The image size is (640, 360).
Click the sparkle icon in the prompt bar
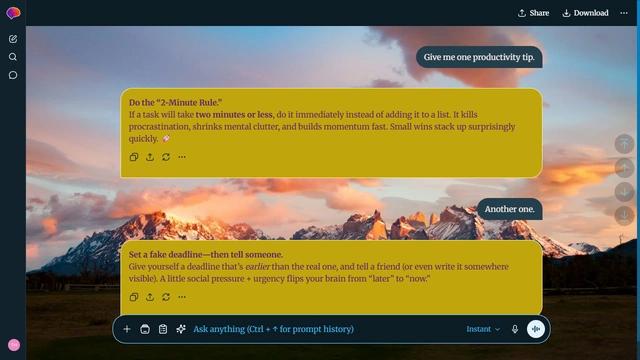click(181, 329)
